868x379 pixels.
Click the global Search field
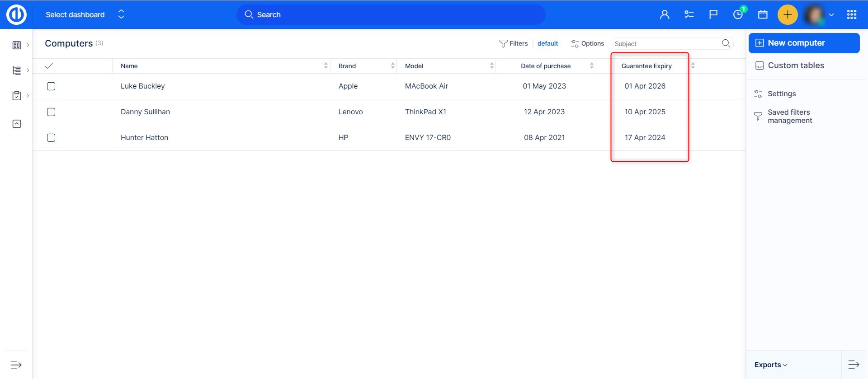click(x=391, y=14)
